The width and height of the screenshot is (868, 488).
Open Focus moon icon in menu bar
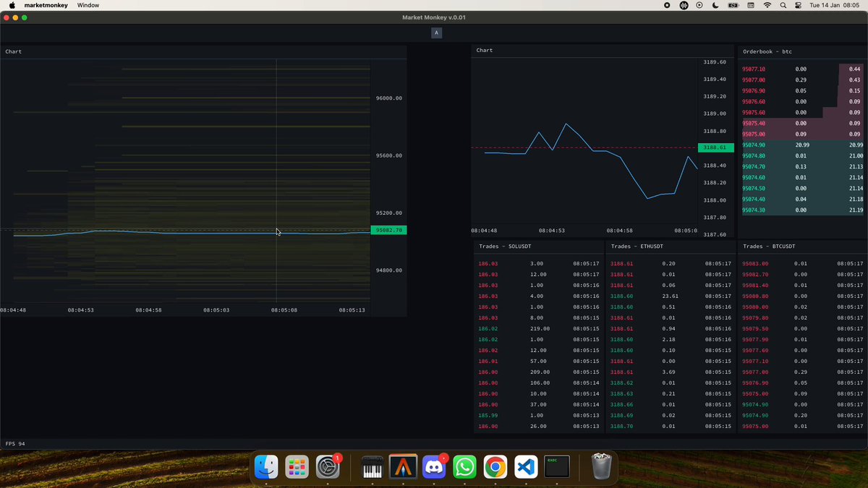715,5
